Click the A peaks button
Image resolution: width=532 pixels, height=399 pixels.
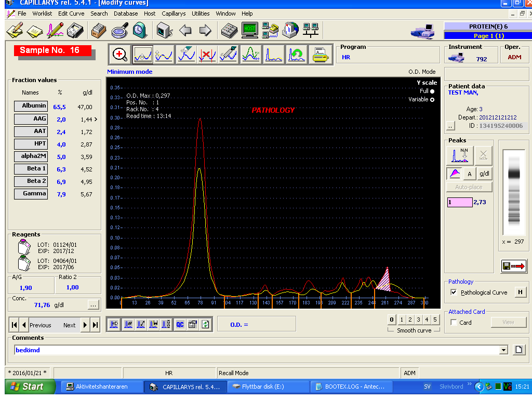[470, 174]
